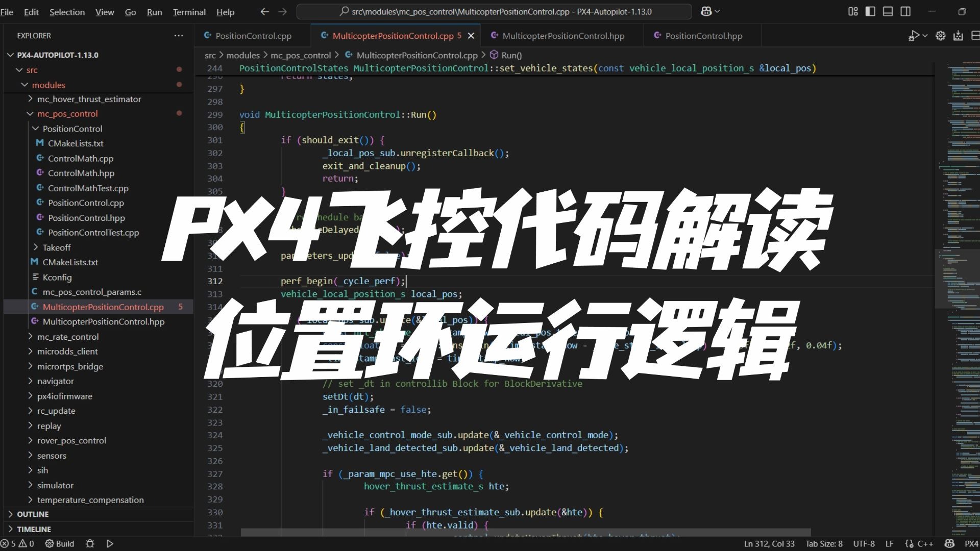Viewport: 980px width, 551px height.
Task: Click the Build button in status bar
Action: (x=60, y=543)
